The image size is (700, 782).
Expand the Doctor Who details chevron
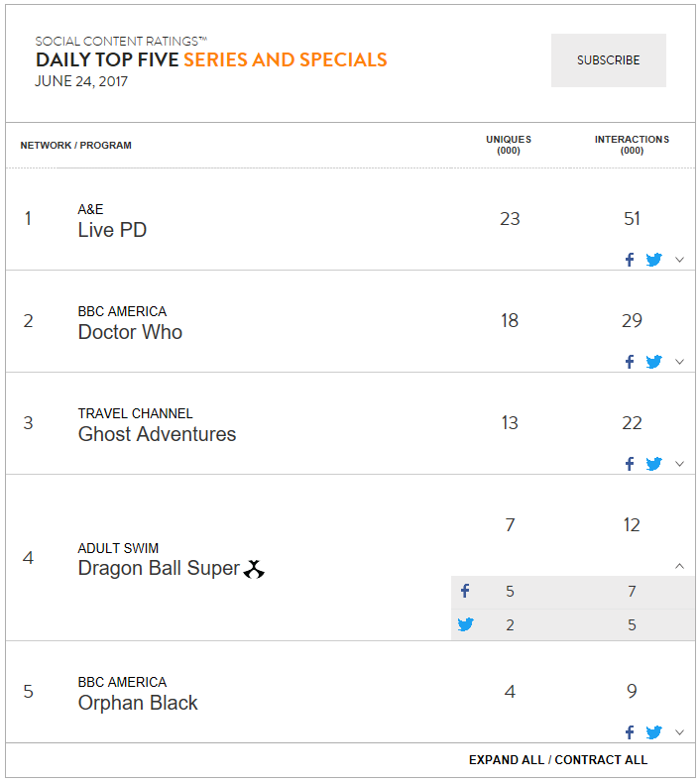click(x=679, y=362)
